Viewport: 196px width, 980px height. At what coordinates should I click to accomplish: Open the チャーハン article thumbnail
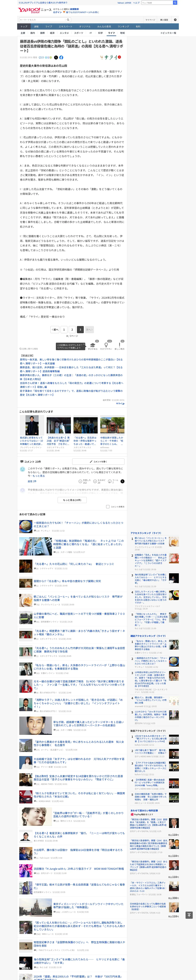tap(26, 527)
